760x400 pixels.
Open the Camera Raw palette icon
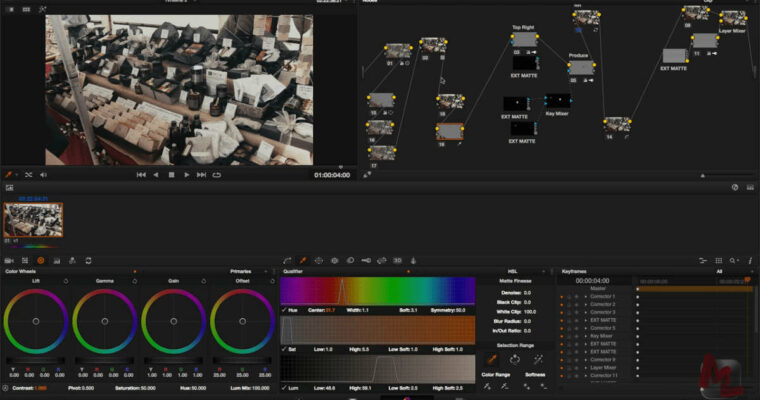point(8,260)
